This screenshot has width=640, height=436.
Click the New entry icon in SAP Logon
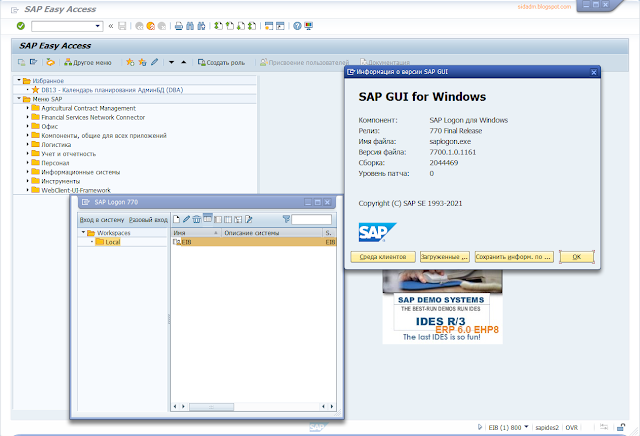tap(176, 219)
